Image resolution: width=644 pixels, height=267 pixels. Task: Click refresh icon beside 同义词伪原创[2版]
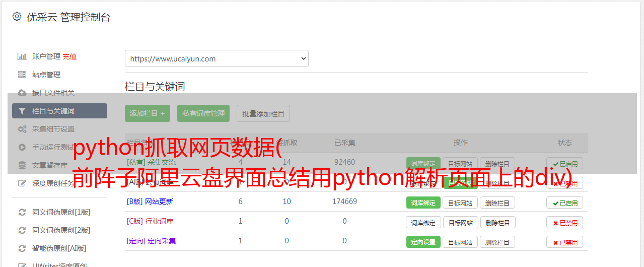tap(22, 230)
